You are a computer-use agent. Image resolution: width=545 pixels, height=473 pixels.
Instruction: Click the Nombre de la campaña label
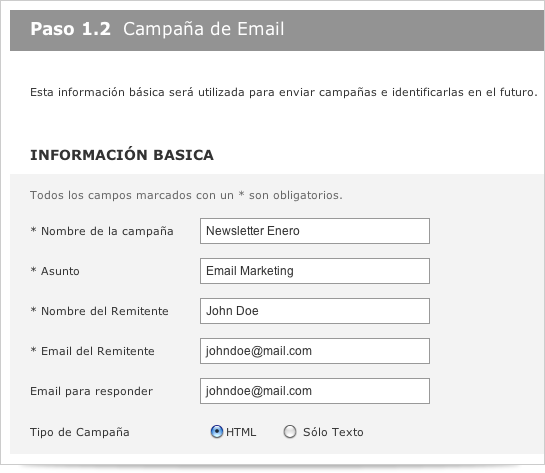(102, 231)
